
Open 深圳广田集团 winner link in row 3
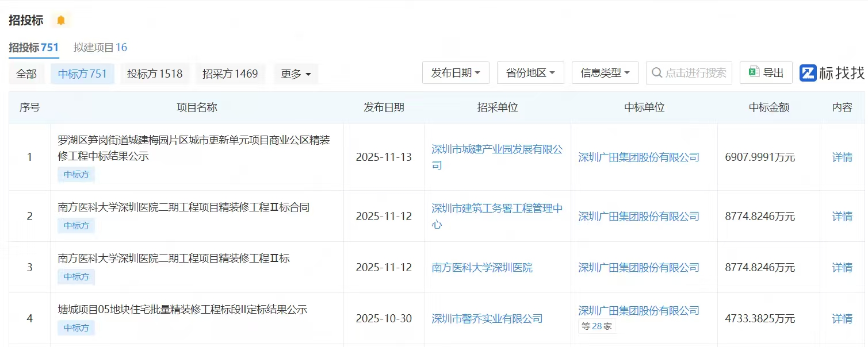(x=638, y=267)
